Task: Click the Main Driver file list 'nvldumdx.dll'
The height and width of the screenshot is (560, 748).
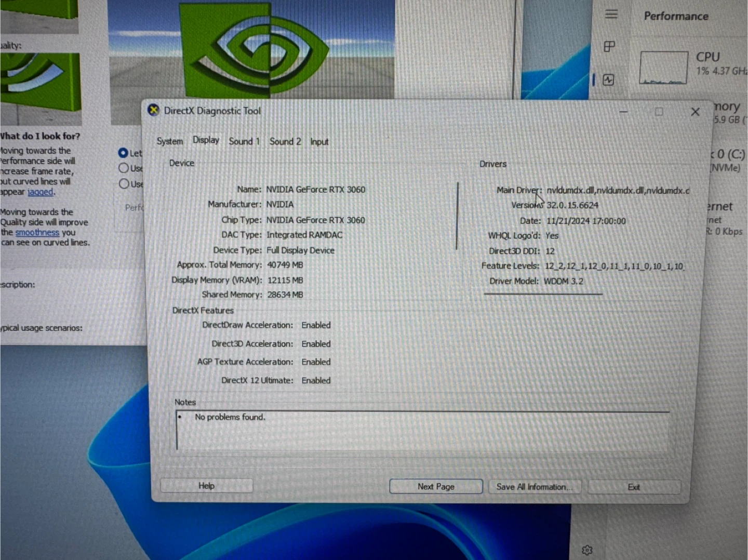Action: [x=618, y=190]
